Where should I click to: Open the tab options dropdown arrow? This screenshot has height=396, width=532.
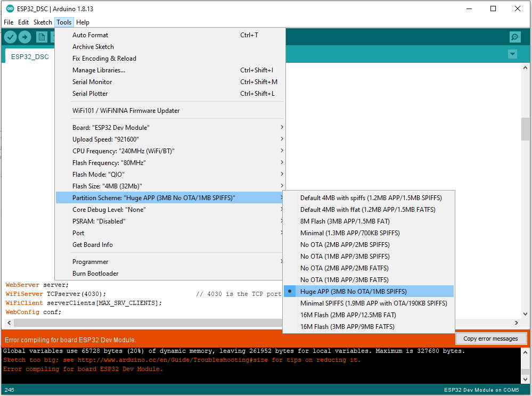tap(512, 54)
